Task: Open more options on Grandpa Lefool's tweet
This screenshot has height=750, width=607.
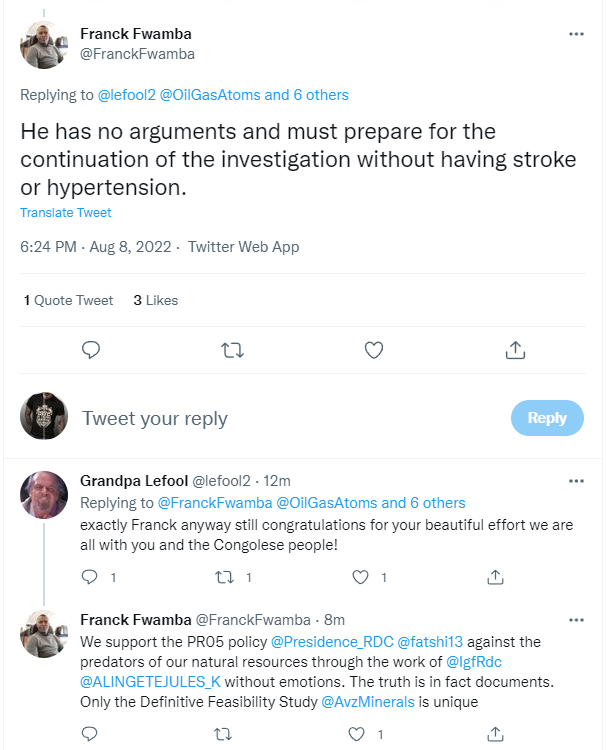Action: [x=576, y=481]
